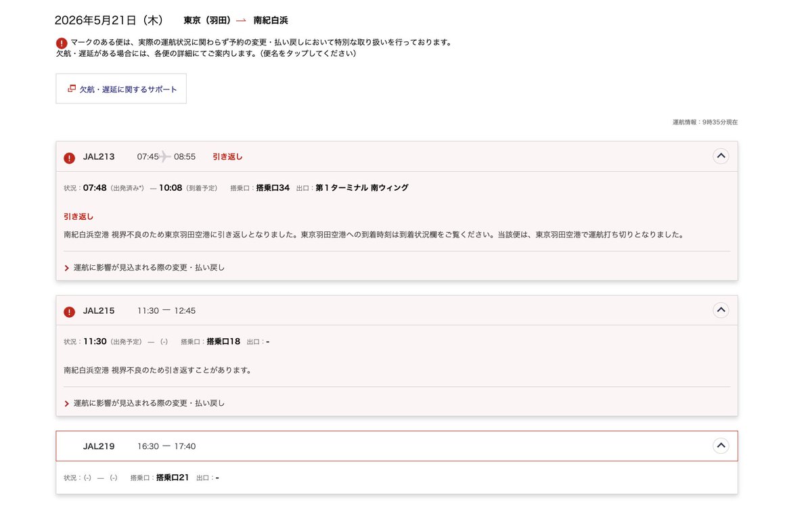Click the 南紀白浜 destination text
This screenshot has height=510, width=812.
271,20
